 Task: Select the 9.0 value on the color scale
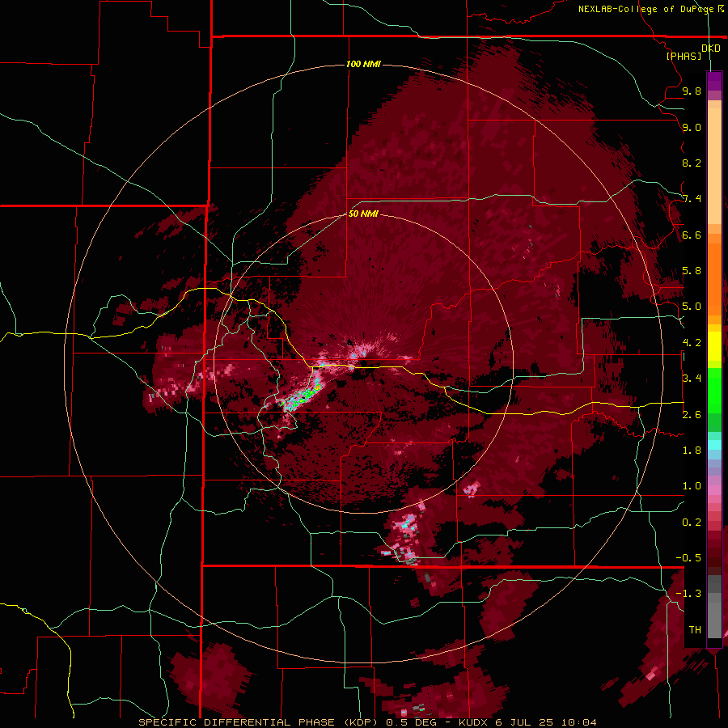[x=692, y=127]
